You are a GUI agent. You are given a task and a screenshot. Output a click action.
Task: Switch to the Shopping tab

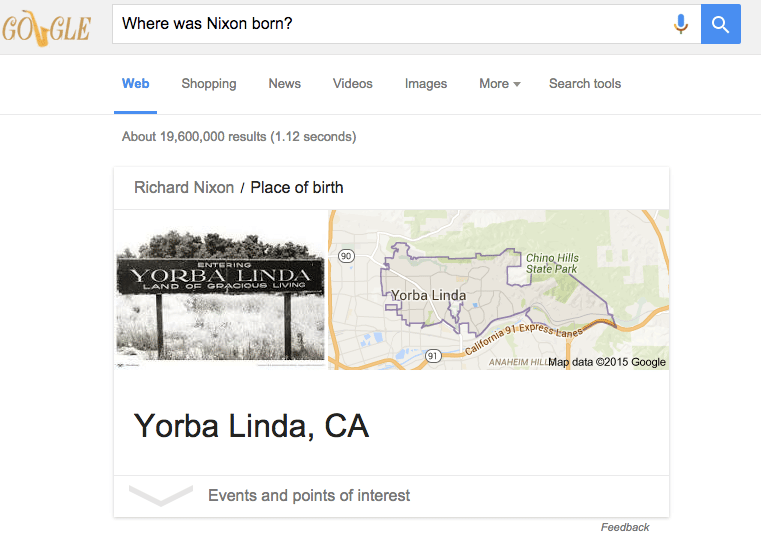[x=209, y=84]
